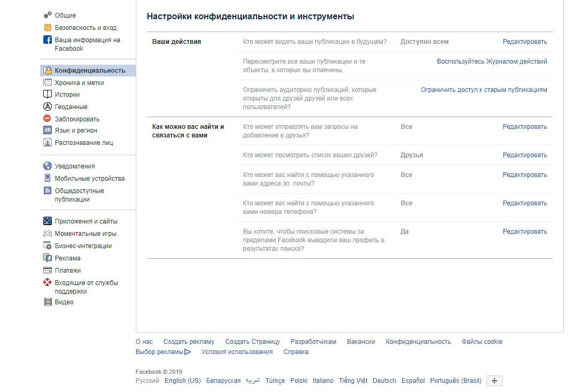Click the phone icon beside Мобильные устройства
The width and height of the screenshot is (588, 392).
coord(48,178)
